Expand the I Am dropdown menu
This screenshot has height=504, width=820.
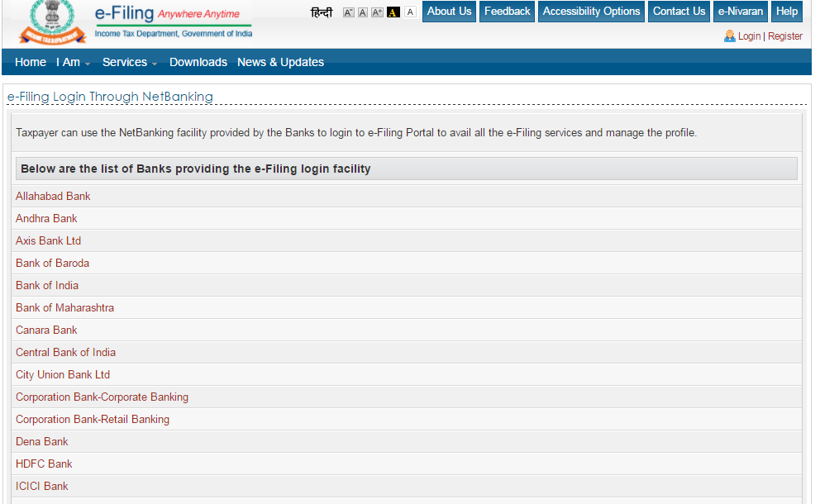[73, 62]
